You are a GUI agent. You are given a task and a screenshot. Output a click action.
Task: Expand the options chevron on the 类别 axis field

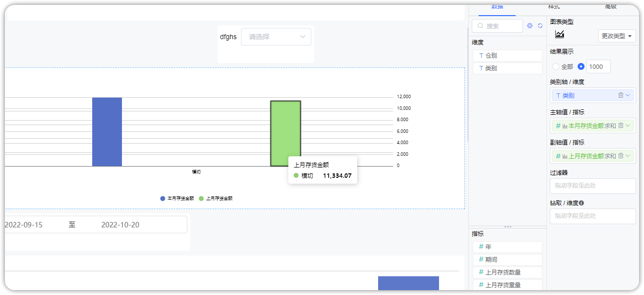coord(628,95)
